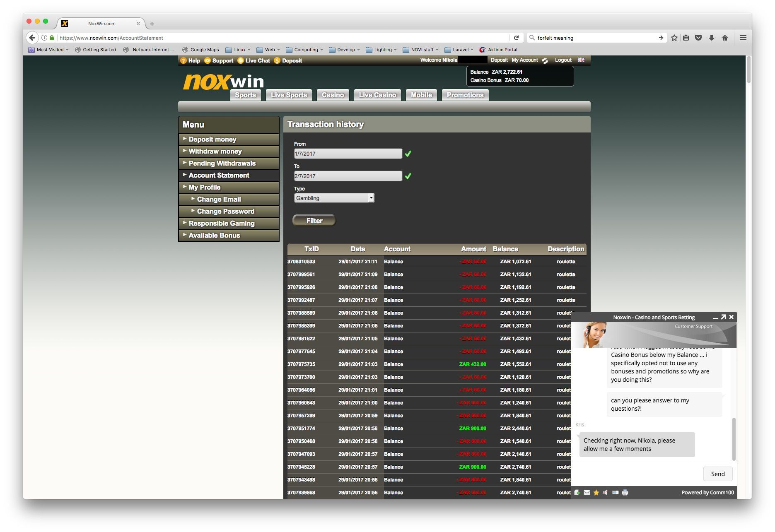Image resolution: width=775 pixels, height=532 pixels.
Task: Open the Type dropdown showing Gambling
Action: pyautogui.click(x=334, y=198)
